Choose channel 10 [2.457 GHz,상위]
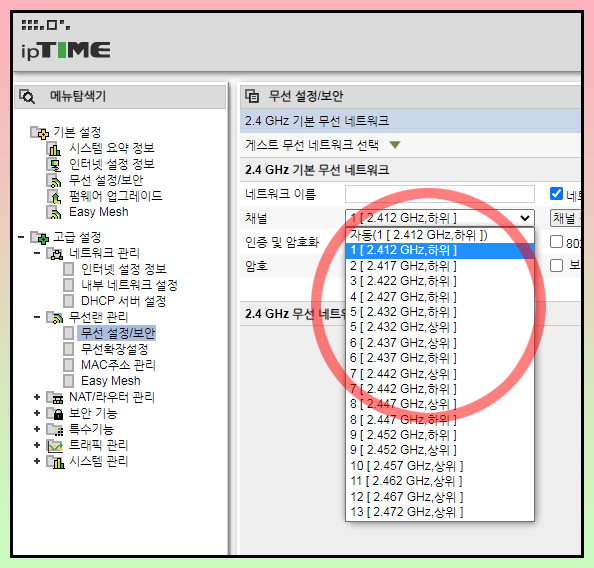 tap(440, 466)
